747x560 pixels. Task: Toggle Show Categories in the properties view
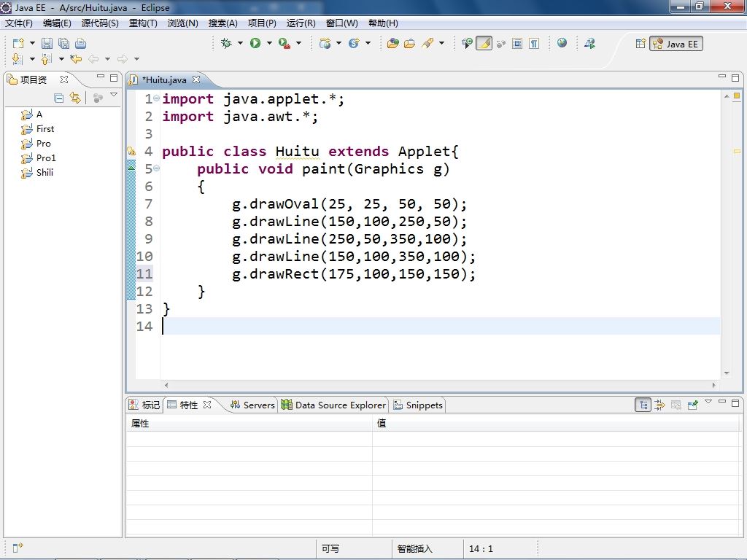[x=643, y=405]
